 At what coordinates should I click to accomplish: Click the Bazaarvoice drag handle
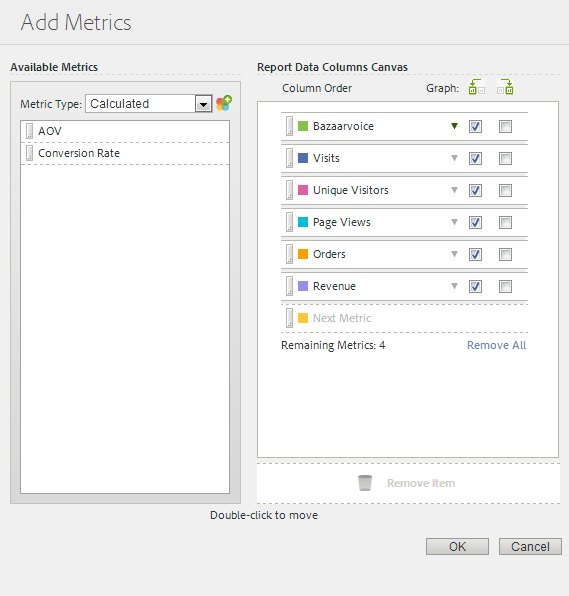coord(290,126)
